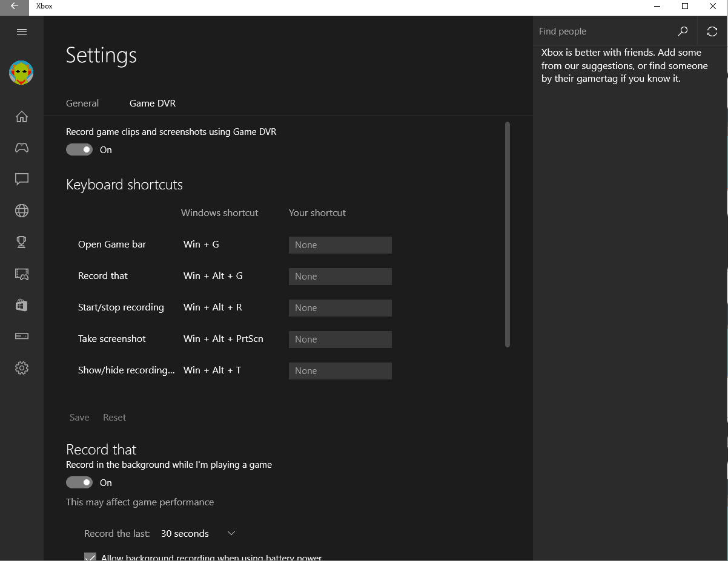728x561 pixels.
Task: Click the refresh icon in friends panel
Action: coord(712,31)
